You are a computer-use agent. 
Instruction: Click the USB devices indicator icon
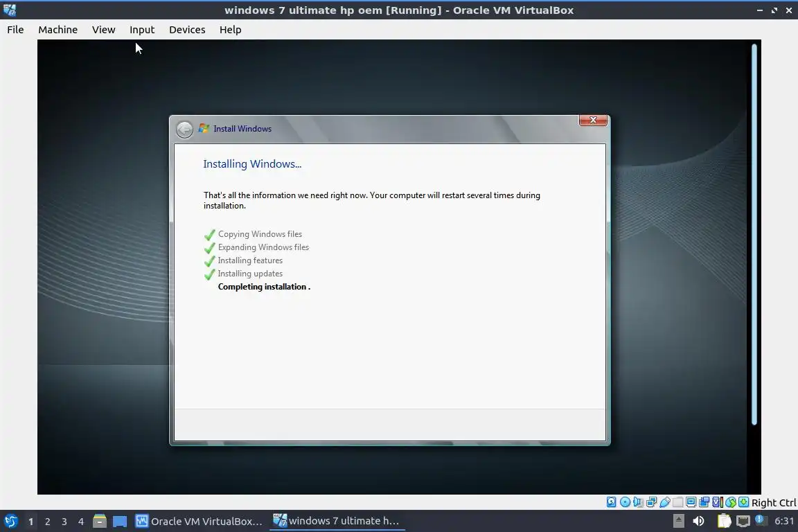[665, 502]
